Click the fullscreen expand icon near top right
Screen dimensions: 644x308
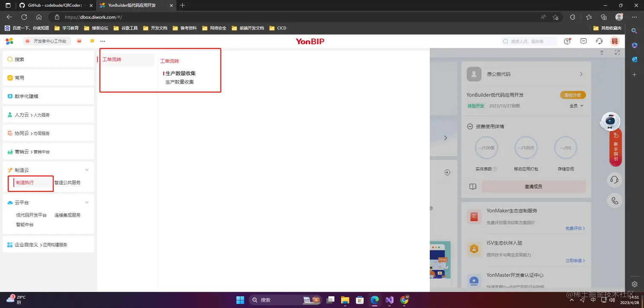[618, 52]
